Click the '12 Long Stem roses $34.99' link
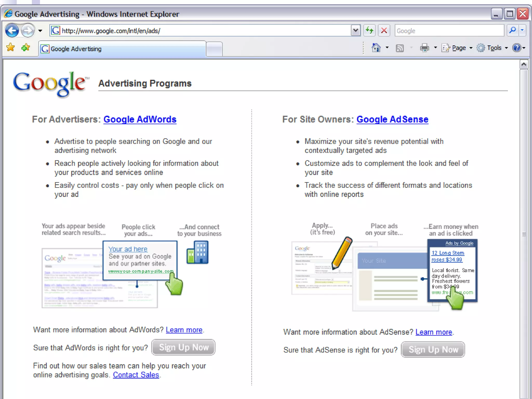Screen dimensions: 532x399 tap(448, 256)
